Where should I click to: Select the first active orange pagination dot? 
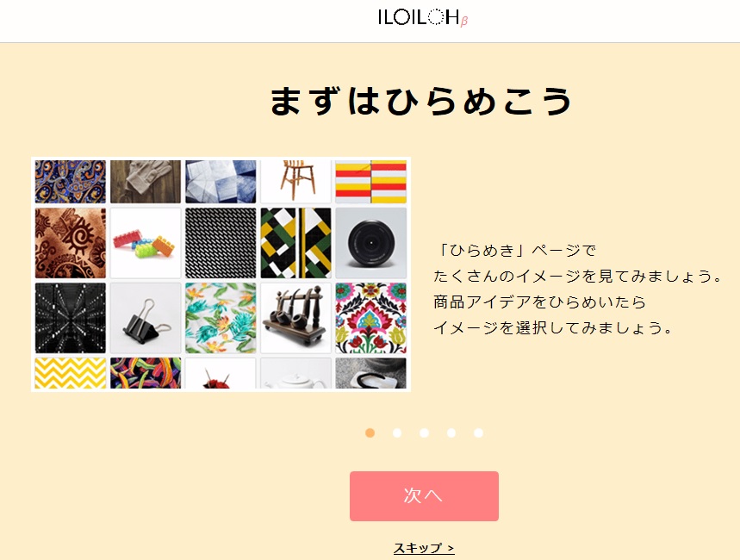point(370,433)
